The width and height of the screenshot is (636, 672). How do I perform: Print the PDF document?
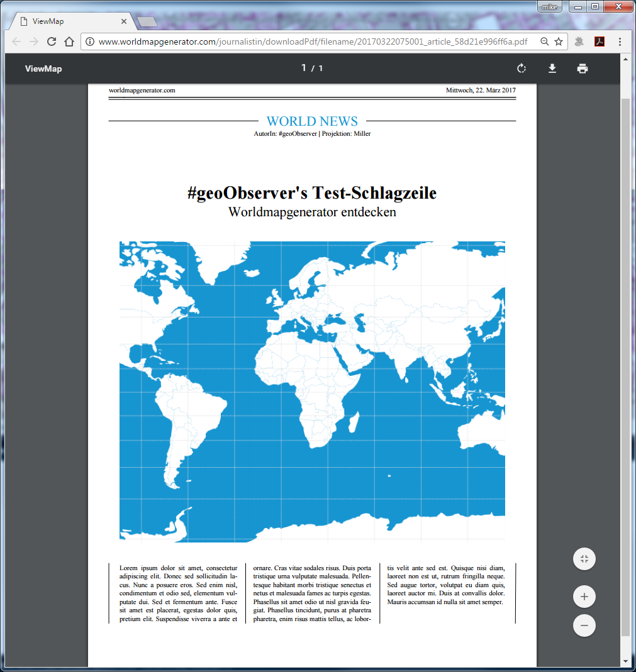583,69
